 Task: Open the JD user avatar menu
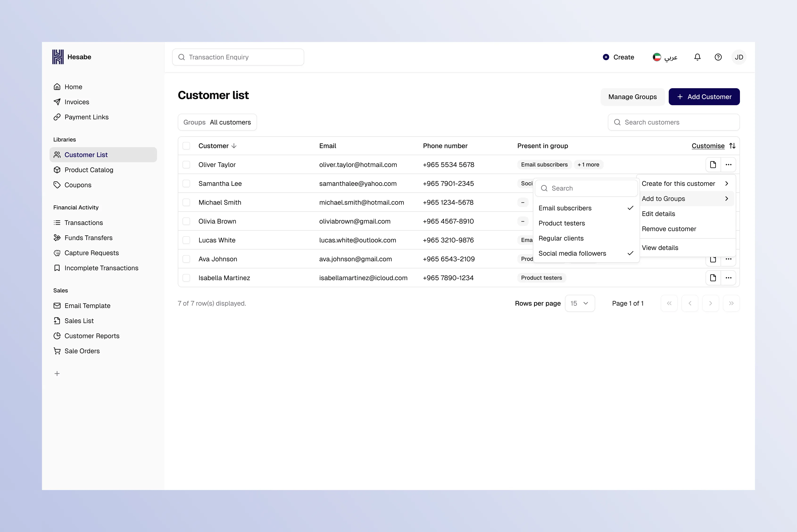[739, 57]
